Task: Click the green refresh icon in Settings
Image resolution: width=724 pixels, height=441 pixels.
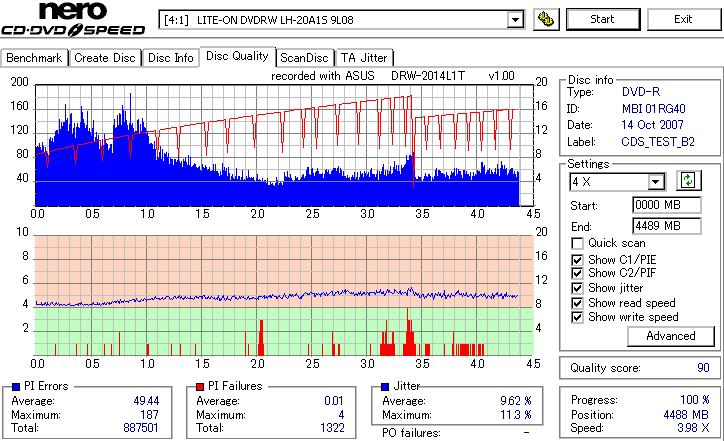Action: [688, 180]
